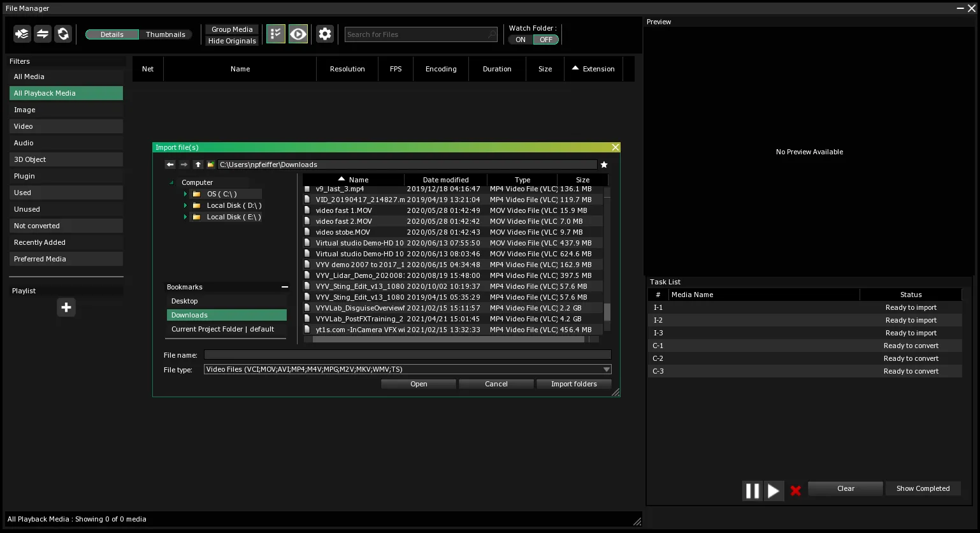The height and width of the screenshot is (533, 980).
Task: Expand the OS (C:\) drive tree node
Action: coord(185,194)
